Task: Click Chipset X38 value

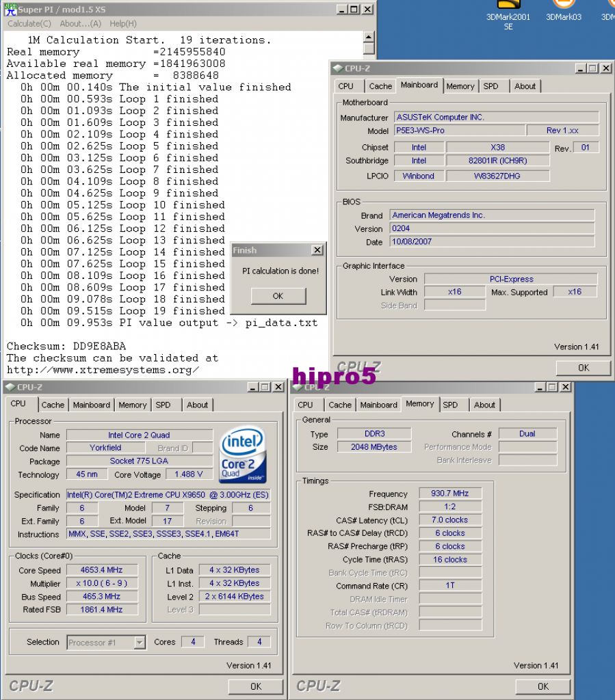Action: click(x=497, y=148)
